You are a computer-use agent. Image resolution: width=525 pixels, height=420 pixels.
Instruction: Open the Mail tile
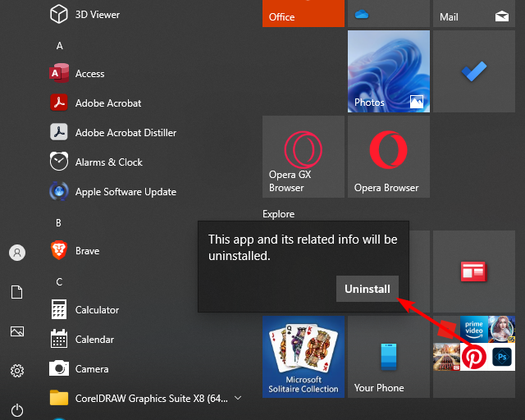(x=474, y=13)
